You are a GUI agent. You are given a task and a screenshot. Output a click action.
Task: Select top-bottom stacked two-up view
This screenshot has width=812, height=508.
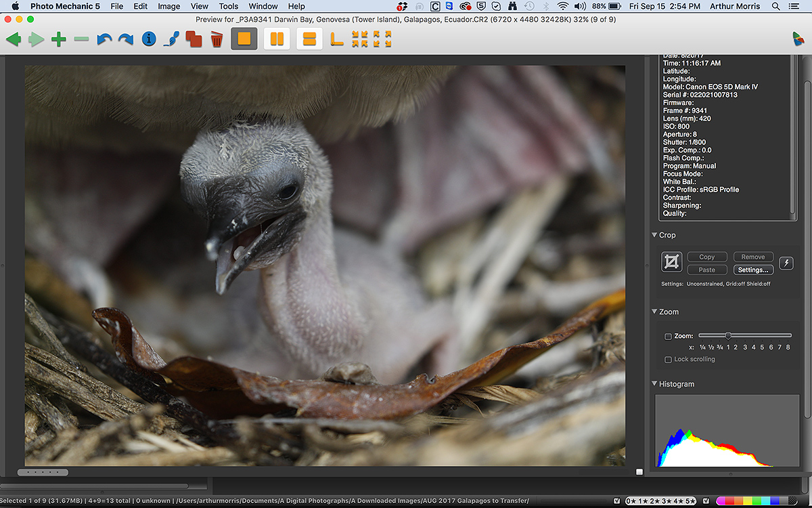309,39
